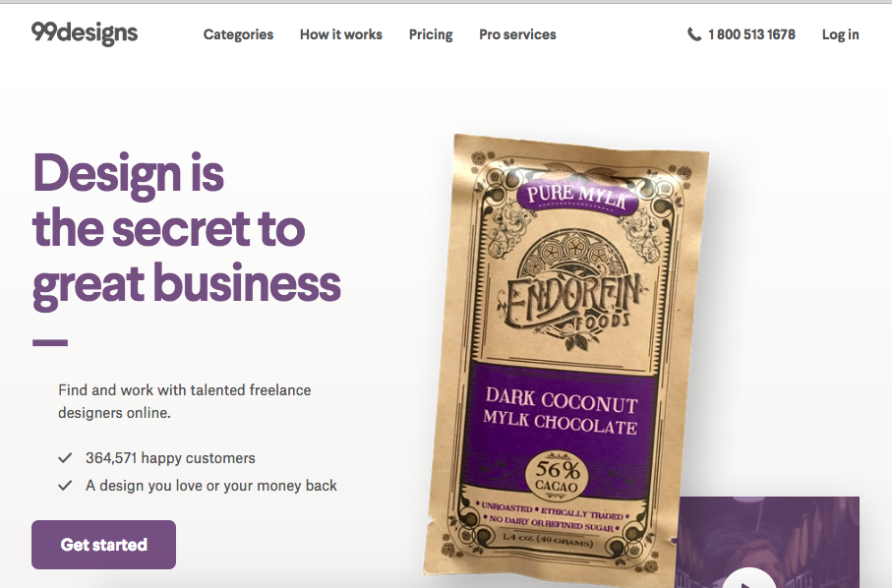Screen dimensions: 892x588
Task: Click the purple video thumbnail
Action: click(768, 543)
